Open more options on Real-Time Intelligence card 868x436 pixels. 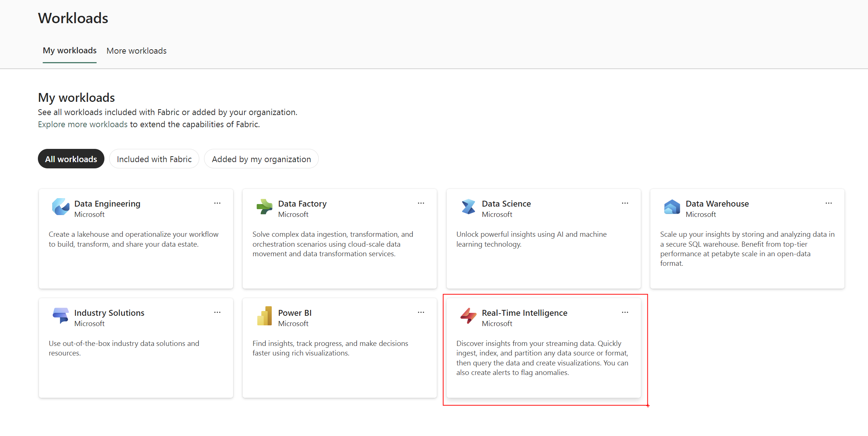(625, 312)
